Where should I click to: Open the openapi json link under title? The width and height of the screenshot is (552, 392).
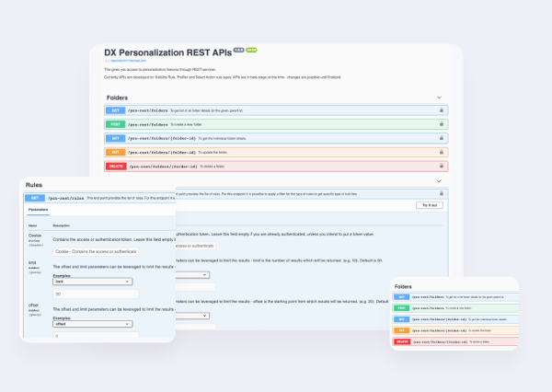tap(125, 61)
